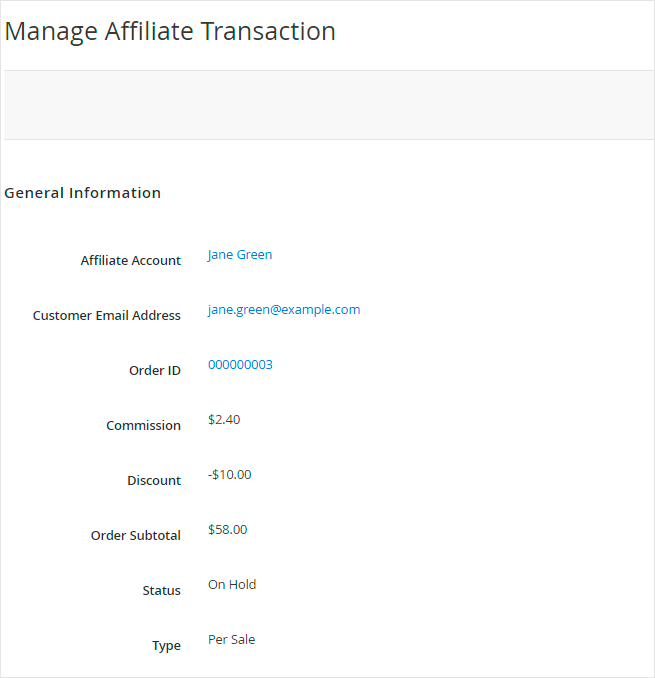Click the General Information section heading
This screenshot has height=678, width=655.
pyautogui.click(x=83, y=193)
